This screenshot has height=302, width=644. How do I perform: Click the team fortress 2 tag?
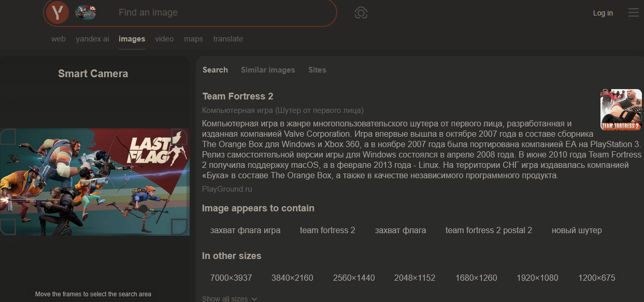pyautogui.click(x=327, y=230)
